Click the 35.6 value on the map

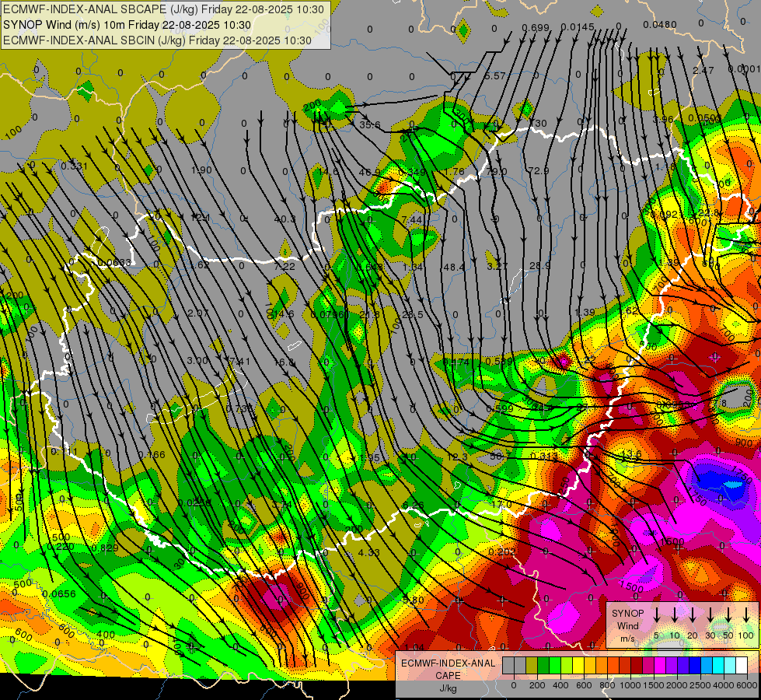[370, 125]
